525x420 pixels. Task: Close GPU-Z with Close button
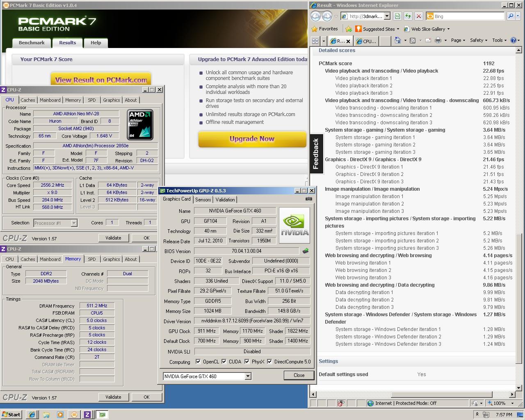pos(299,375)
